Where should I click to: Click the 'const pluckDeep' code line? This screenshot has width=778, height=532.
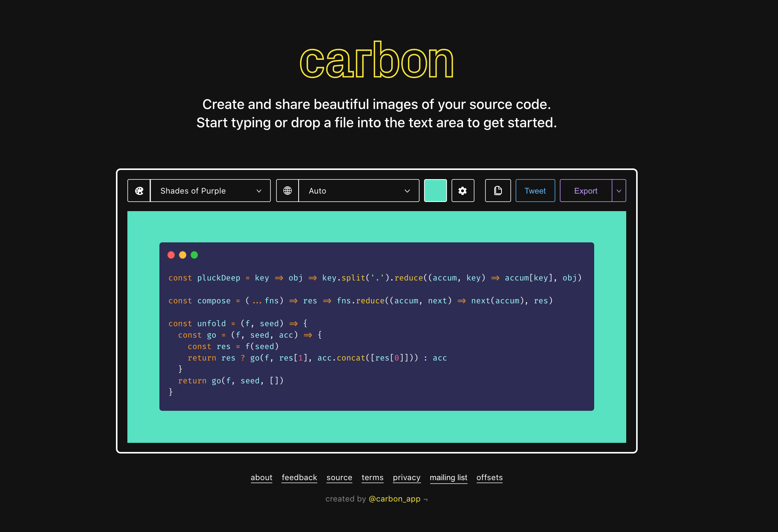pos(375,278)
